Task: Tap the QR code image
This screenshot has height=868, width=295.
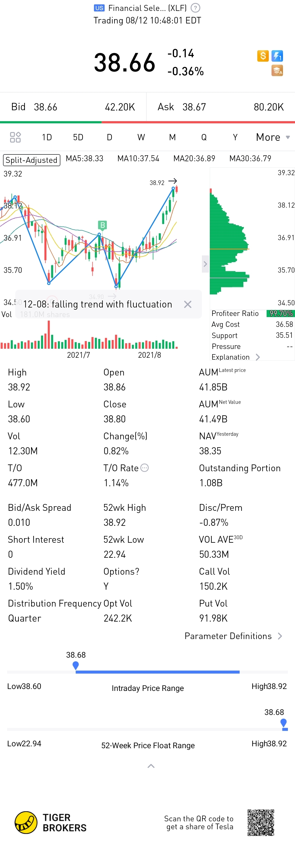Action: click(261, 822)
